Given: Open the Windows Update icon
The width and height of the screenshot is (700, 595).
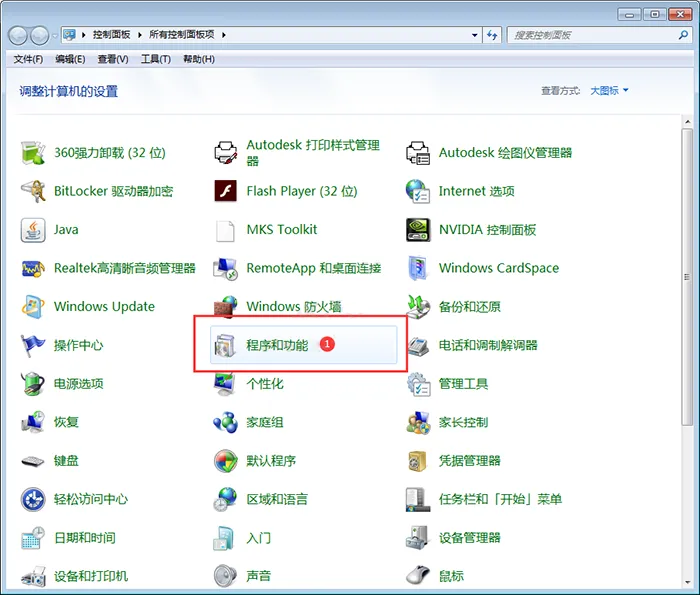Looking at the screenshot, I should pos(33,307).
